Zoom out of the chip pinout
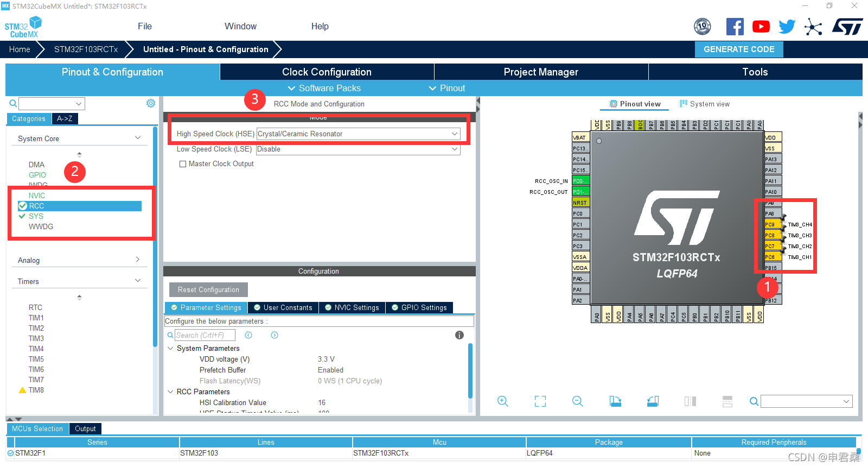The image size is (868, 467). click(578, 401)
